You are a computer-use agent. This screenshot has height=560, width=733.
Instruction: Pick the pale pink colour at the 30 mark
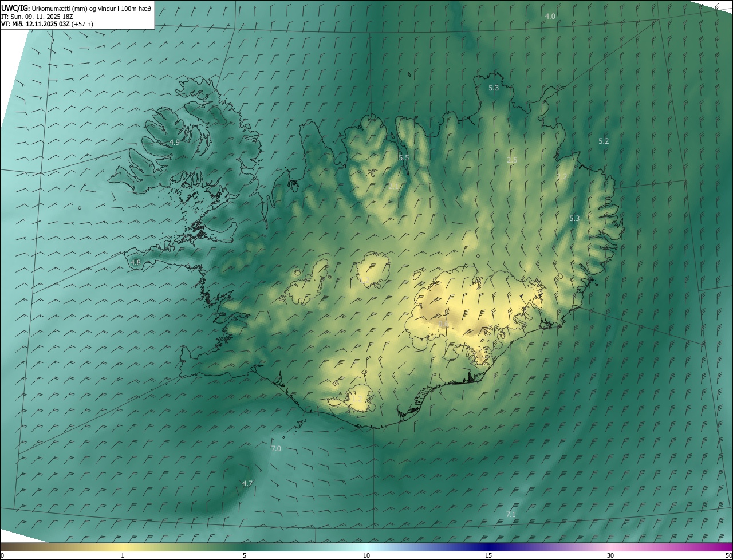(x=610, y=547)
